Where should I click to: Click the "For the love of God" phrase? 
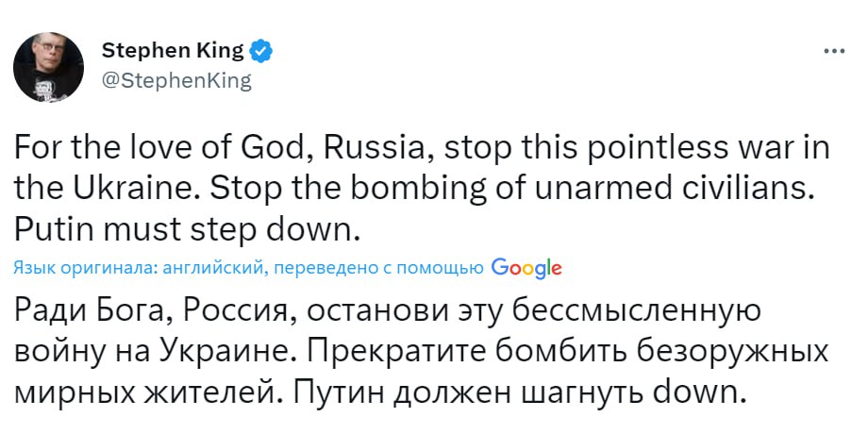click(x=133, y=150)
